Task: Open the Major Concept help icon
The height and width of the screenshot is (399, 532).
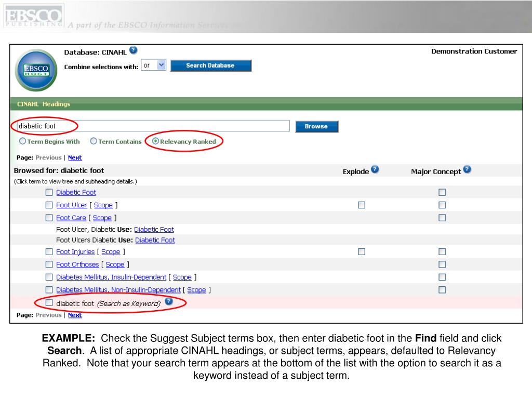Action: (467, 169)
